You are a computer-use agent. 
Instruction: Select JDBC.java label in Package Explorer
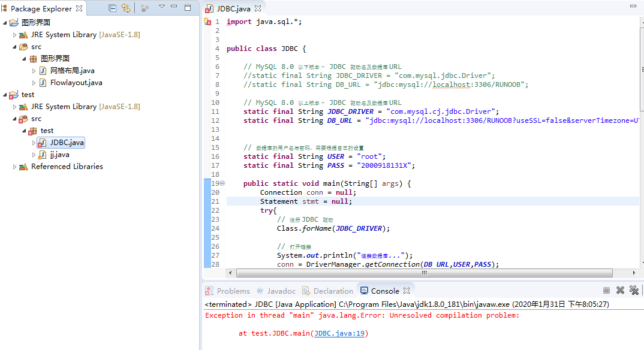pos(67,143)
